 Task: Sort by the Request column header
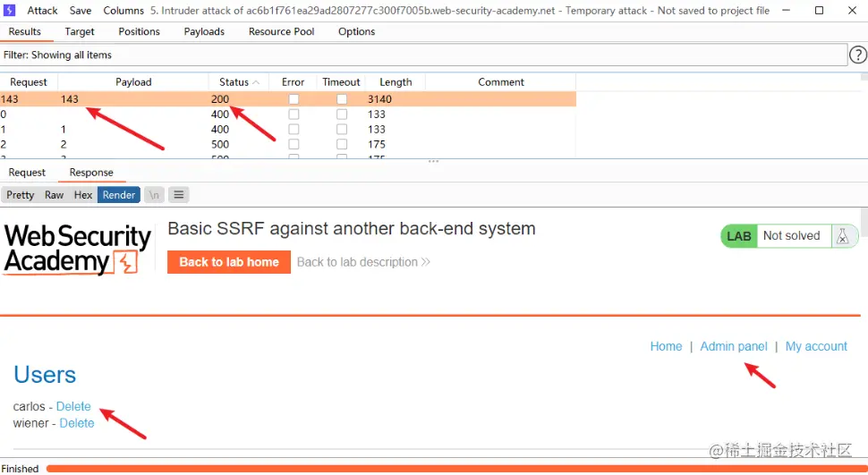29,82
